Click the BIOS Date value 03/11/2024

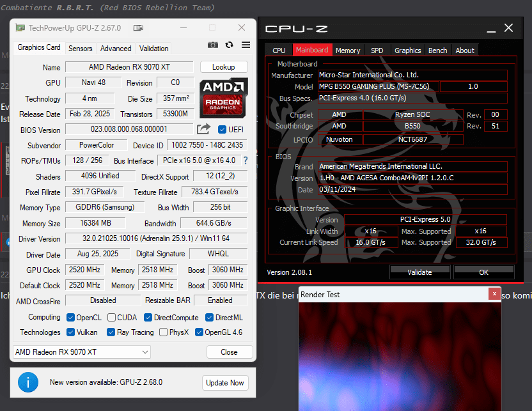coord(412,189)
